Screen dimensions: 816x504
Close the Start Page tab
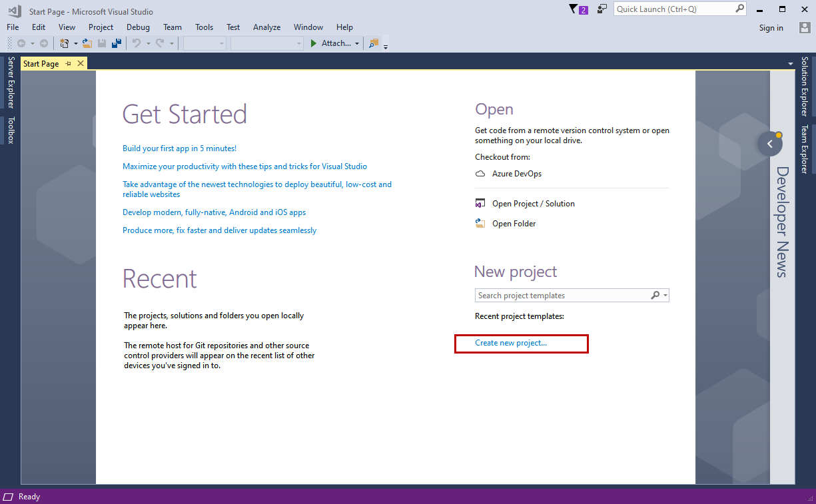(x=81, y=63)
